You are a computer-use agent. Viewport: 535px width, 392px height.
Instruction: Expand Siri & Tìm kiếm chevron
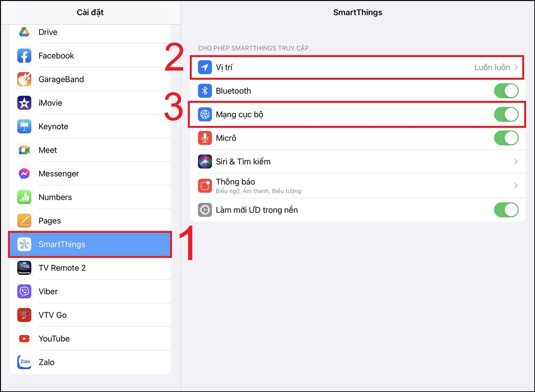coord(516,161)
